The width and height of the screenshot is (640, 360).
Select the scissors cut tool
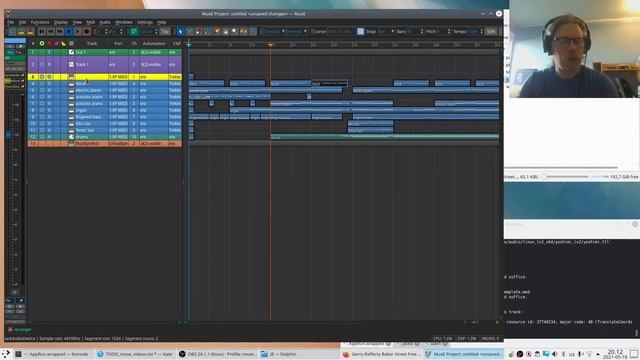(x=208, y=31)
